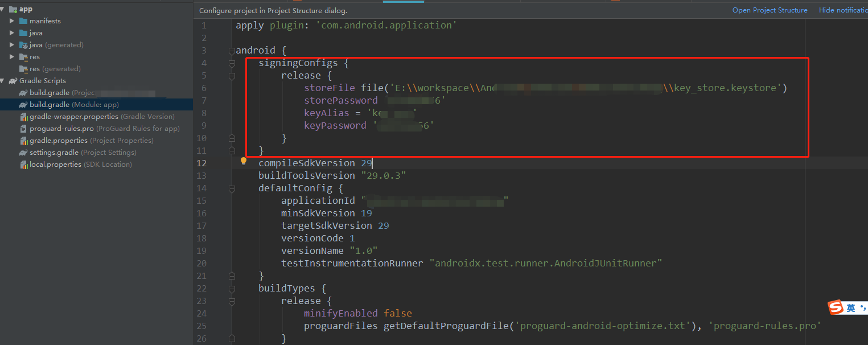This screenshot has height=345, width=868.
Task: Open Project Structure via notification link
Action: [770, 10]
